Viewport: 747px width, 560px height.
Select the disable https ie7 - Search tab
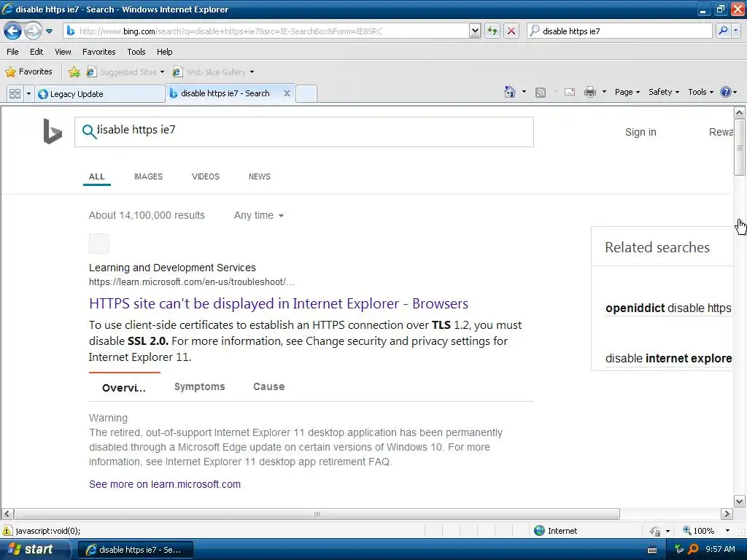[x=225, y=93]
